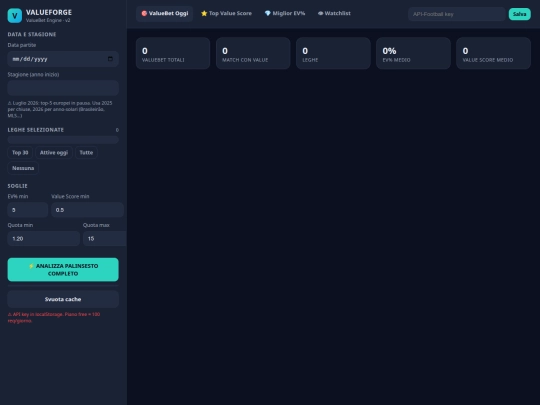The image size is (540, 405).
Task: Select the Miglior EV% tab
Action: click(x=285, y=13)
